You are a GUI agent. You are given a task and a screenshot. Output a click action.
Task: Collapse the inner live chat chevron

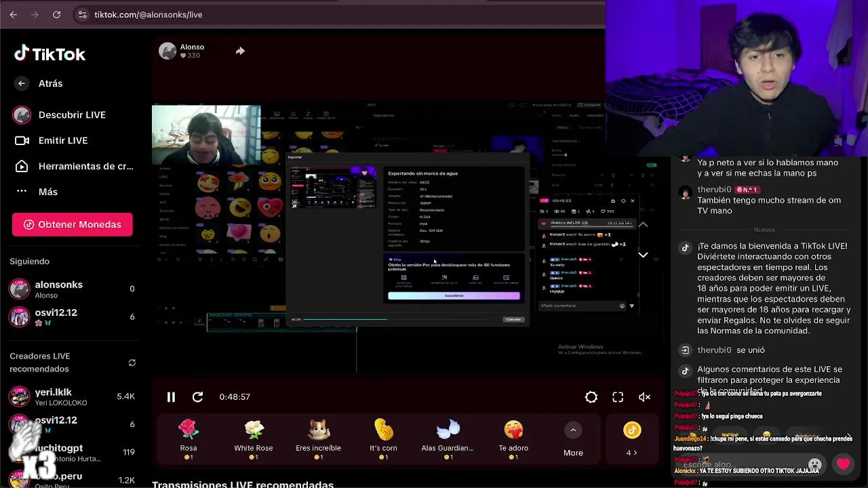click(x=643, y=255)
